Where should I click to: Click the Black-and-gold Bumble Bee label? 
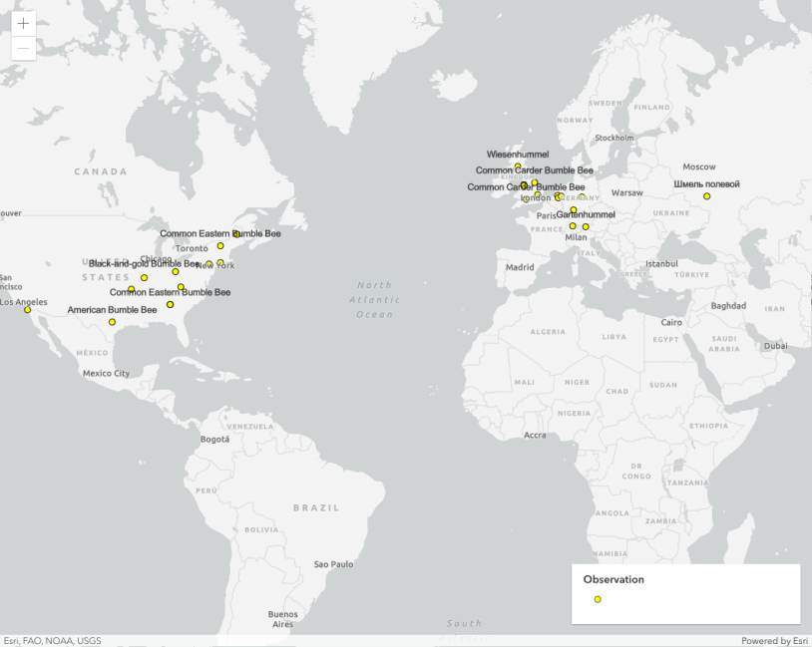click(145, 264)
